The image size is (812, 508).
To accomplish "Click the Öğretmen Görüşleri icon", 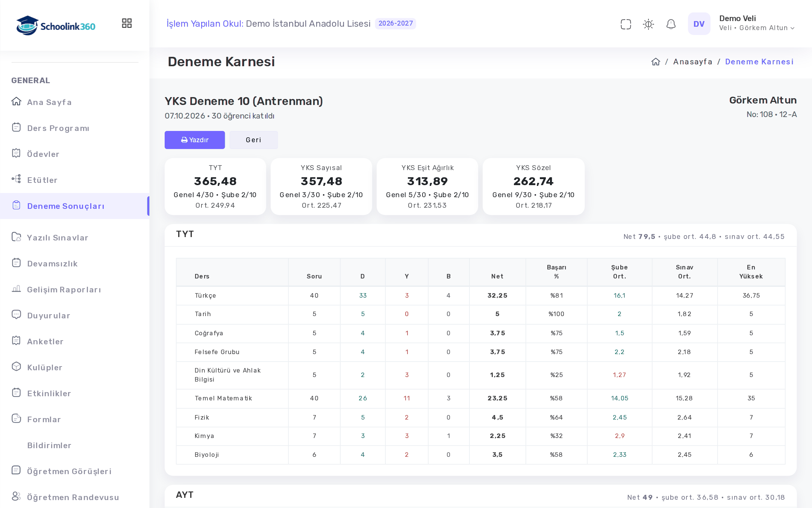I will pos(16,470).
